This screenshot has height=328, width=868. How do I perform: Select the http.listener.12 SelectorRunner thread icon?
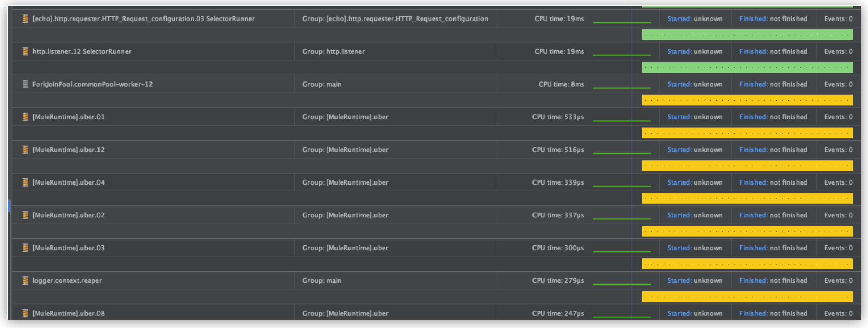point(25,51)
